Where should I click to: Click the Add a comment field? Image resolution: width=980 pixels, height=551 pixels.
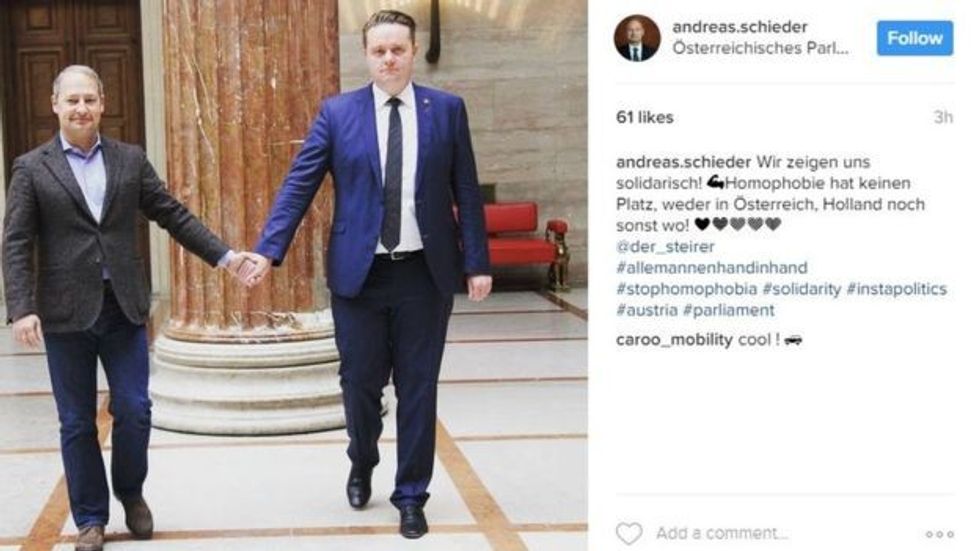coord(722,534)
